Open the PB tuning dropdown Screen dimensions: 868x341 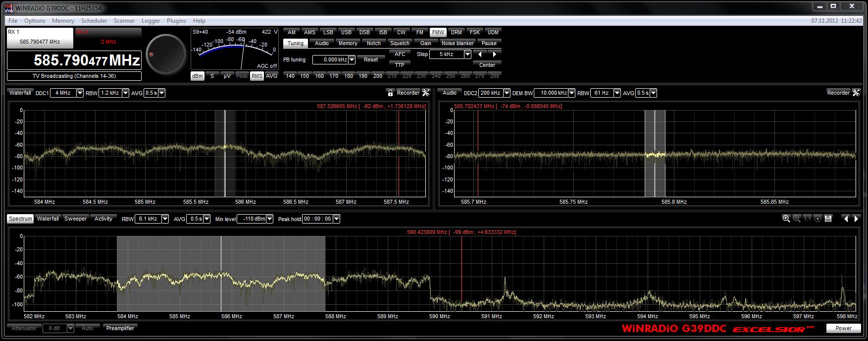click(x=352, y=60)
